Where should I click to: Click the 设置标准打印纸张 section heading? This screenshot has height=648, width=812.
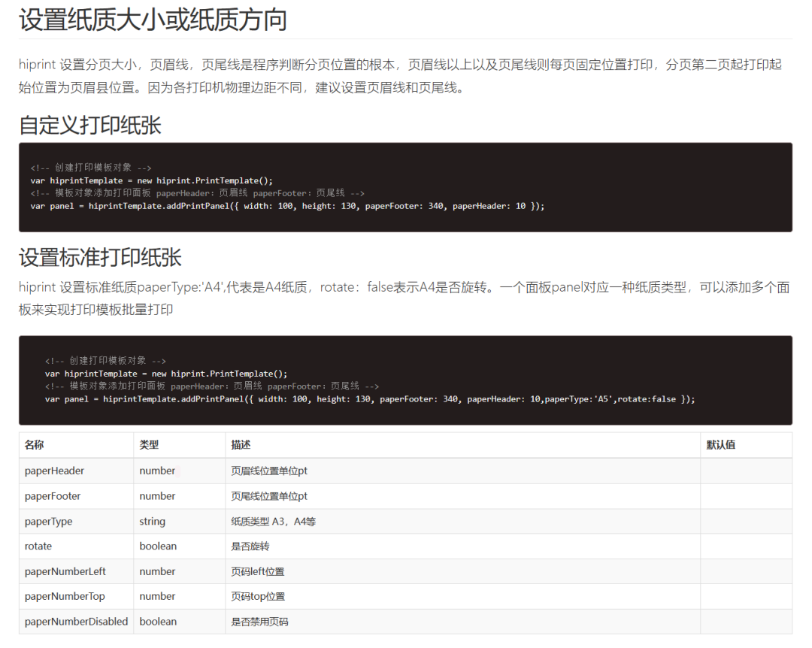[100, 257]
